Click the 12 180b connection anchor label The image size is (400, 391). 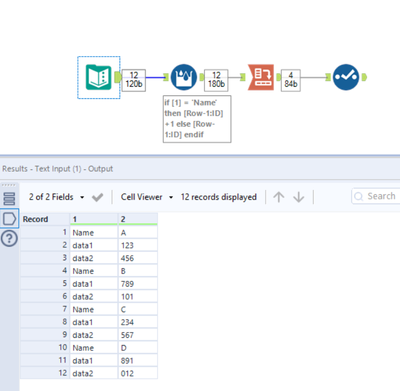point(216,80)
